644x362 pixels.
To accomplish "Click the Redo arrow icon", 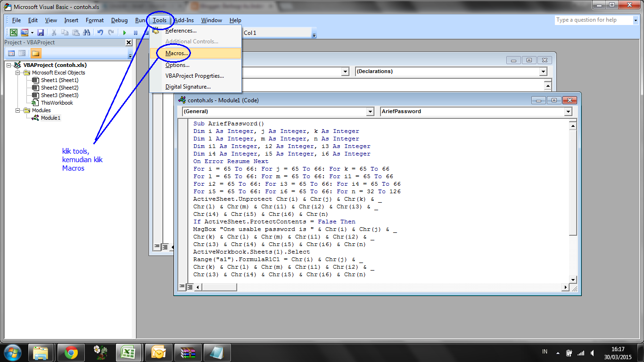I will 111,33.
